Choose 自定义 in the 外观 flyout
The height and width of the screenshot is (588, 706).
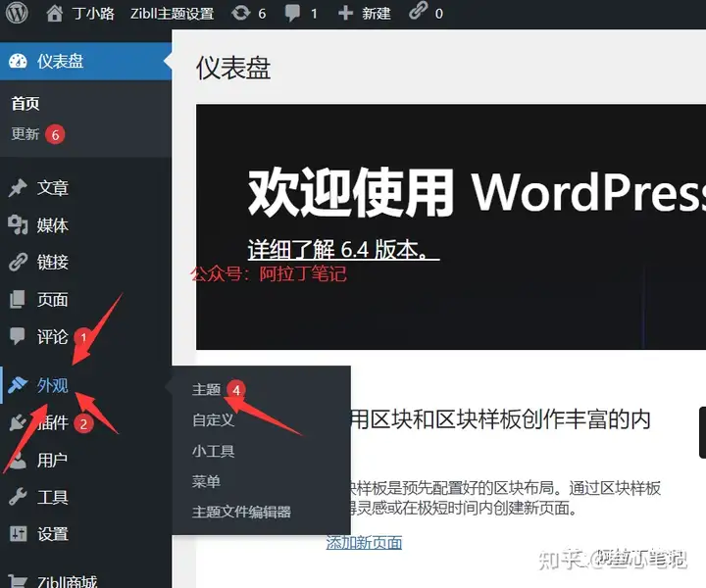tap(213, 419)
